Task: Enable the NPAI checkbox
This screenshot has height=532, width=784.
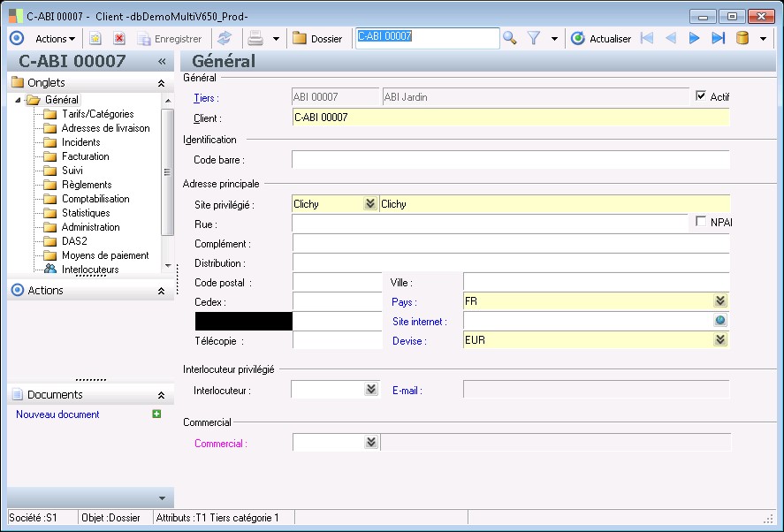Action: tap(702, 222)
